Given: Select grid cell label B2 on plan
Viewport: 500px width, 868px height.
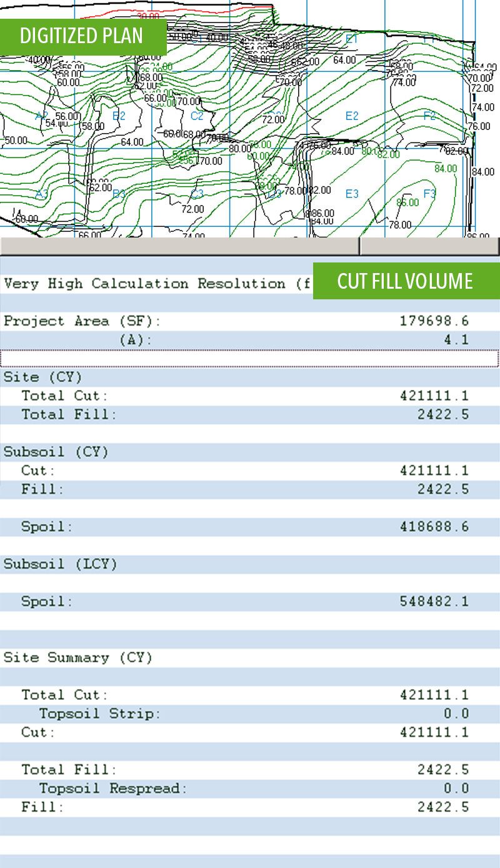Looking at the screenshot, I should coord(119,116).
